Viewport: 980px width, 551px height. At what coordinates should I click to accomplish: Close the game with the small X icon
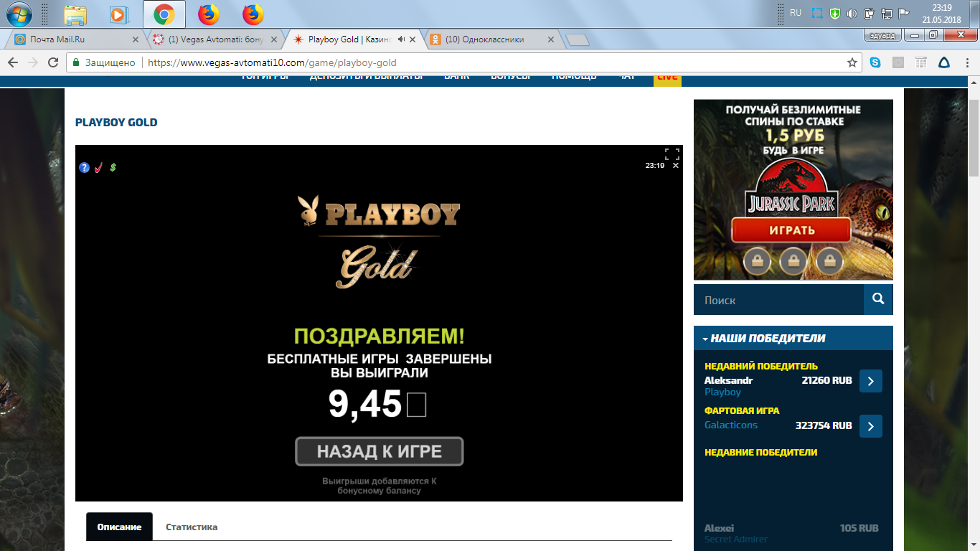point(676,166)
